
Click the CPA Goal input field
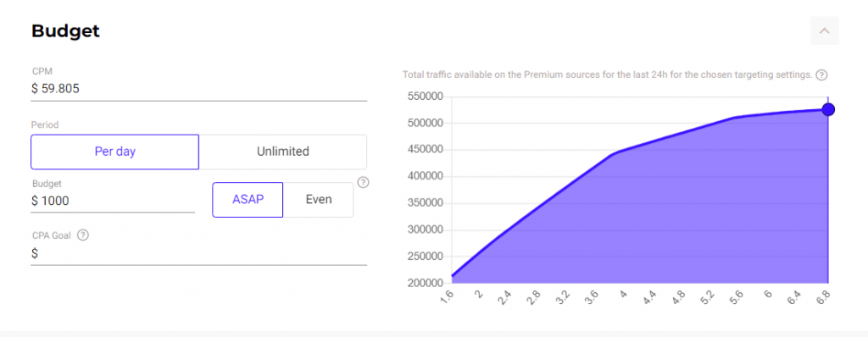point(198,254)
